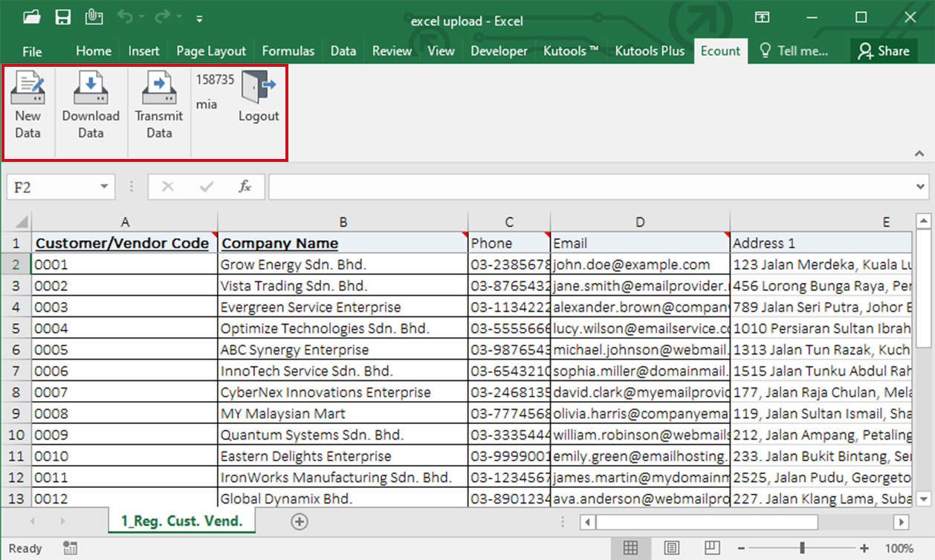This screenshot has width=935, height=560.
Task: Open the Customize Quick Access Toolbar dropdown
Action: 199,19
